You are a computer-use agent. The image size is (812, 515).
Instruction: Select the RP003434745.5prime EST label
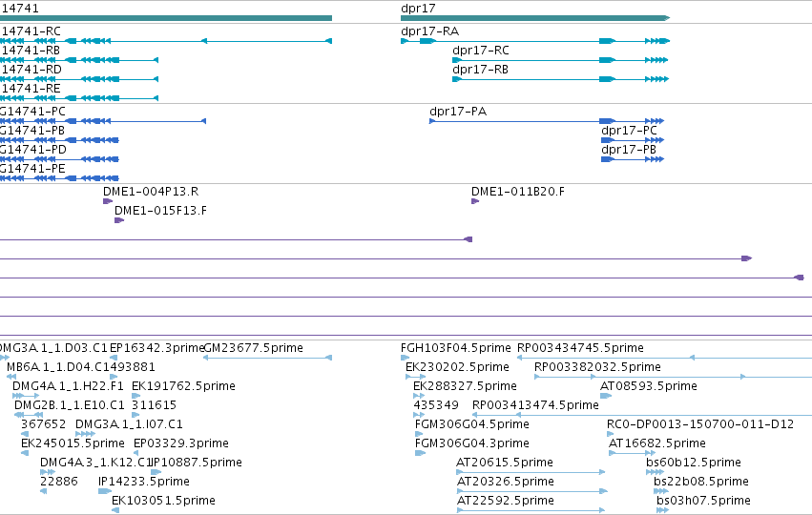[x=580, y=348]
